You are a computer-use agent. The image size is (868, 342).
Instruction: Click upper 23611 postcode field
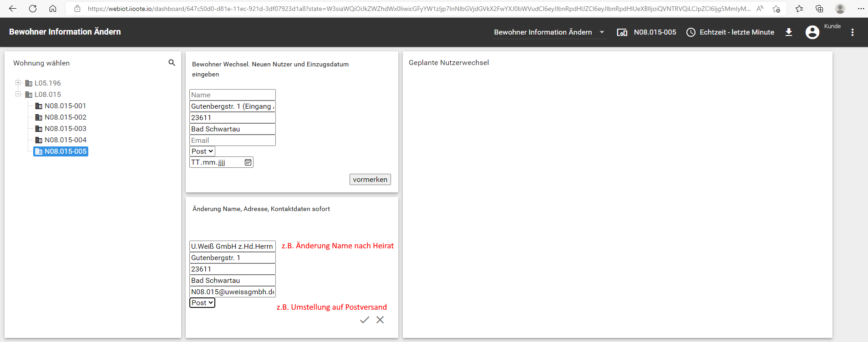point(233,118)
